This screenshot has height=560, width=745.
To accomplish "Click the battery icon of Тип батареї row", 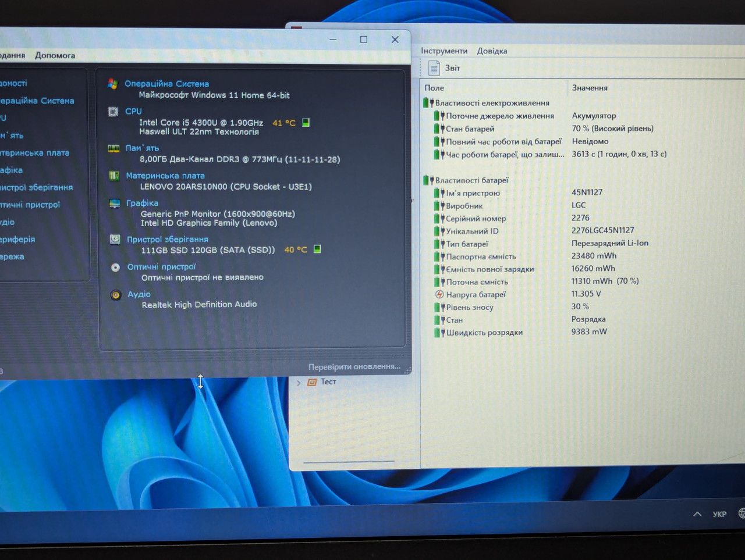I will [439, 244].
